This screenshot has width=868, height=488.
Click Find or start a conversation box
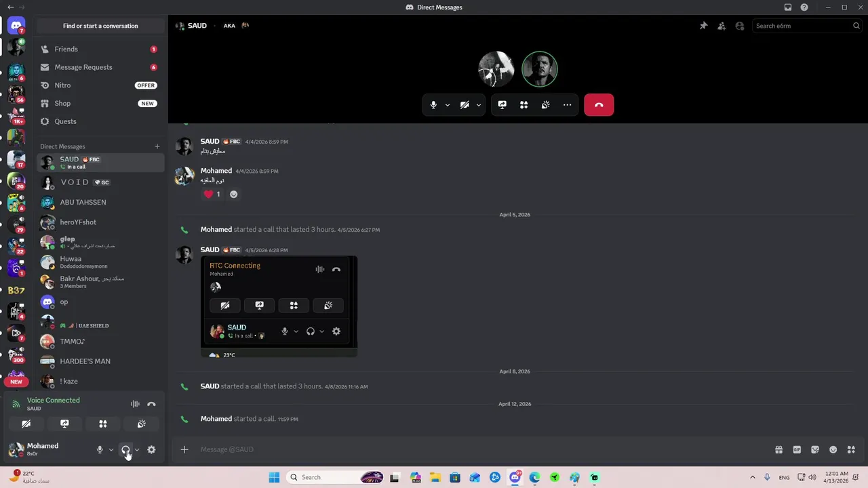100,26
